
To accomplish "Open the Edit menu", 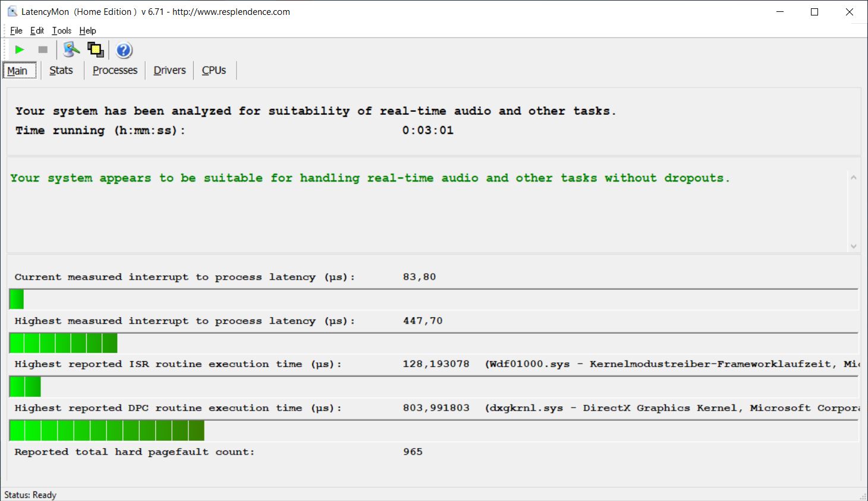I will (37, 30).
